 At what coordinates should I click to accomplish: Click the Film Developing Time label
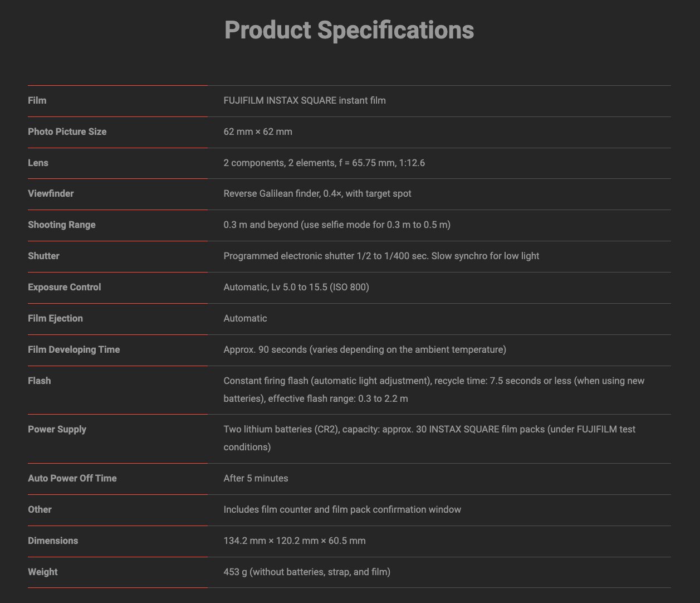pos(74,349)
